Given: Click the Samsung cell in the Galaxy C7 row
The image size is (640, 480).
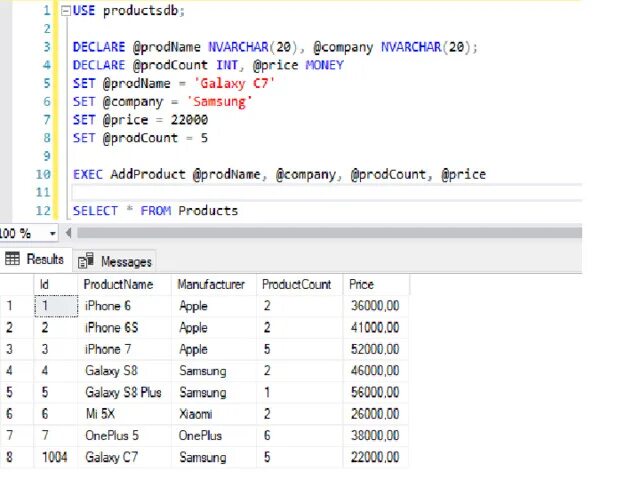Looking at the screenshot, I should 214,457.
